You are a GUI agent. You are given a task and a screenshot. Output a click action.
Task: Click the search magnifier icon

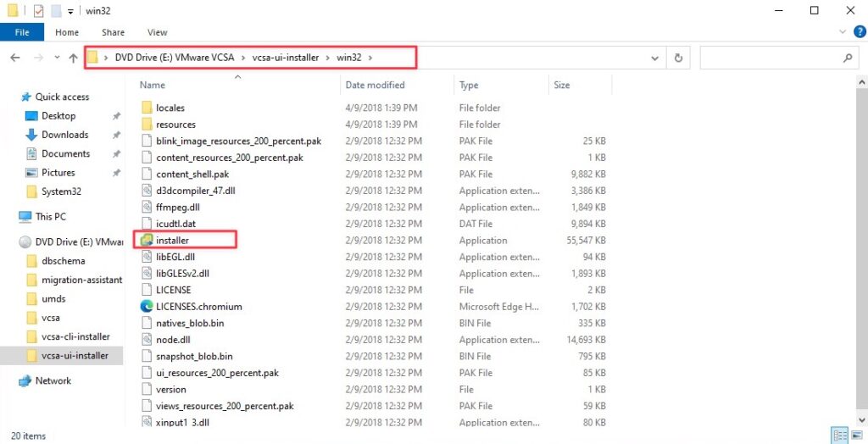pos(848,58)
